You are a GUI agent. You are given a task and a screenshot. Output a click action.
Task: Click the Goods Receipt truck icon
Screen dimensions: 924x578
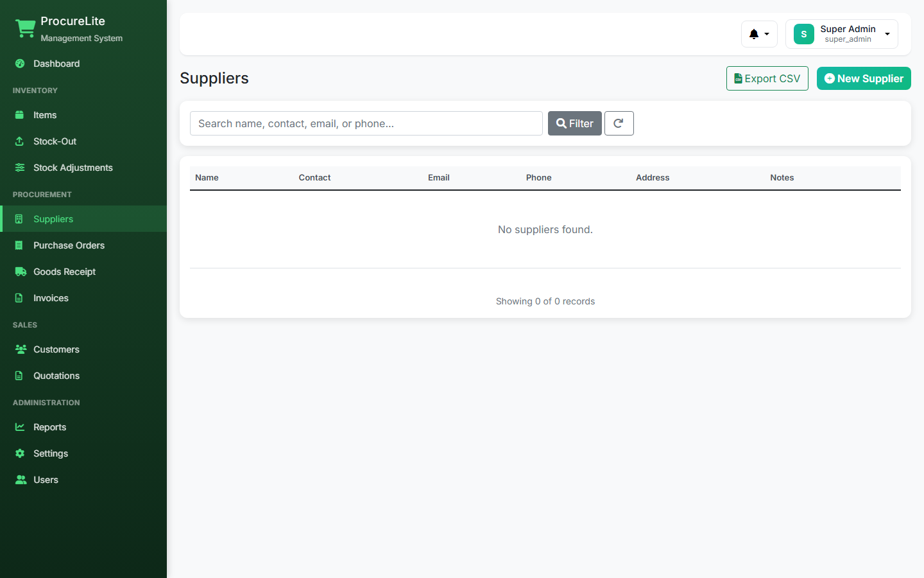tap(21, 272)
